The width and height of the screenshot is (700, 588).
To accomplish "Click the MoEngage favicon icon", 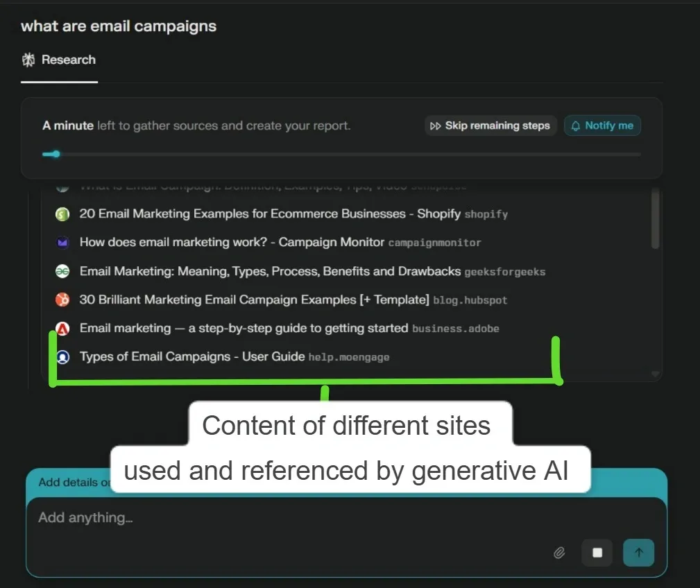I will (62, 357).
